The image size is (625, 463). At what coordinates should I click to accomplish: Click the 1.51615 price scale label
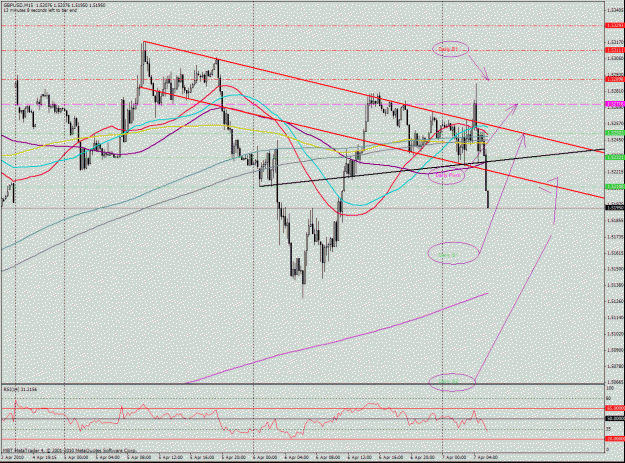pos(616,253)
